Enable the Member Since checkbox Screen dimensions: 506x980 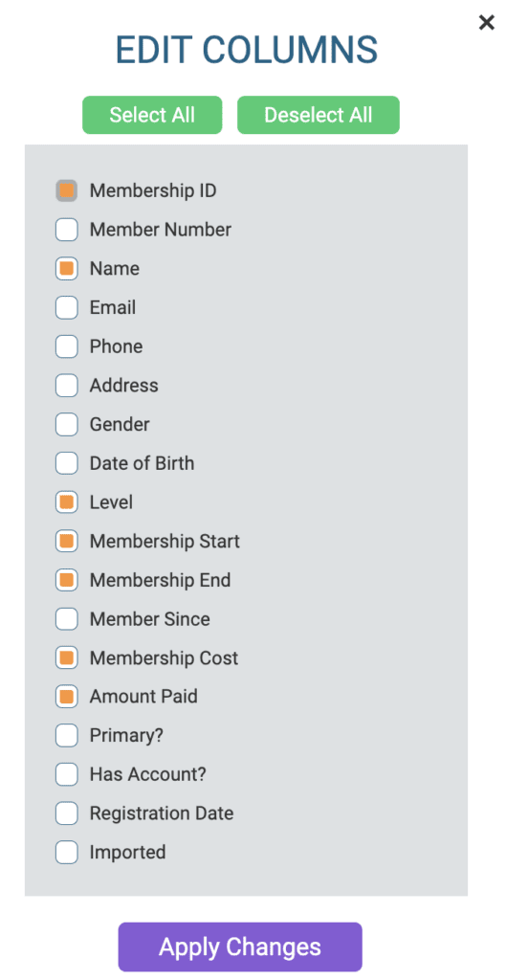pos(67,619)
